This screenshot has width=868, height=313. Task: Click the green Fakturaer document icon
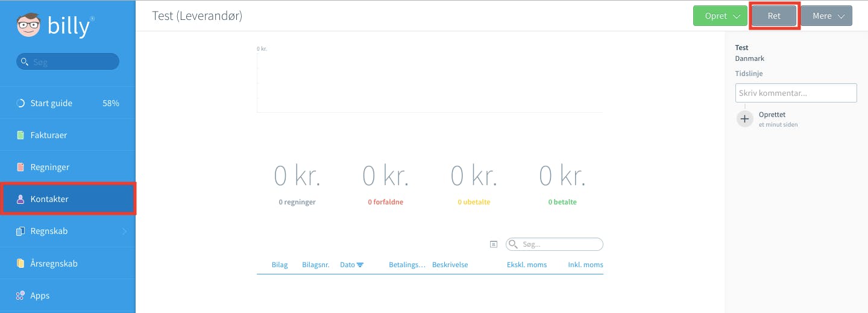pyautogui.click(x=20, y=135)
